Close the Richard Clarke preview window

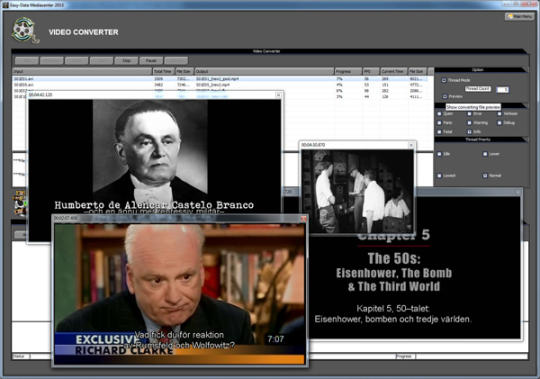303,218
